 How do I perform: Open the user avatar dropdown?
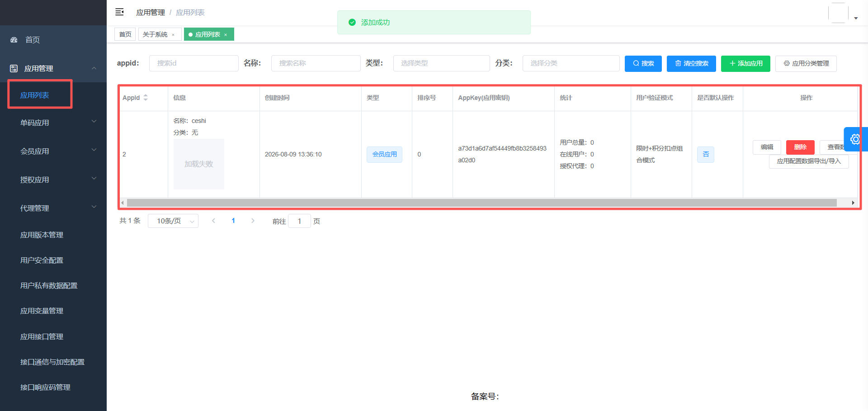[844, 13]
